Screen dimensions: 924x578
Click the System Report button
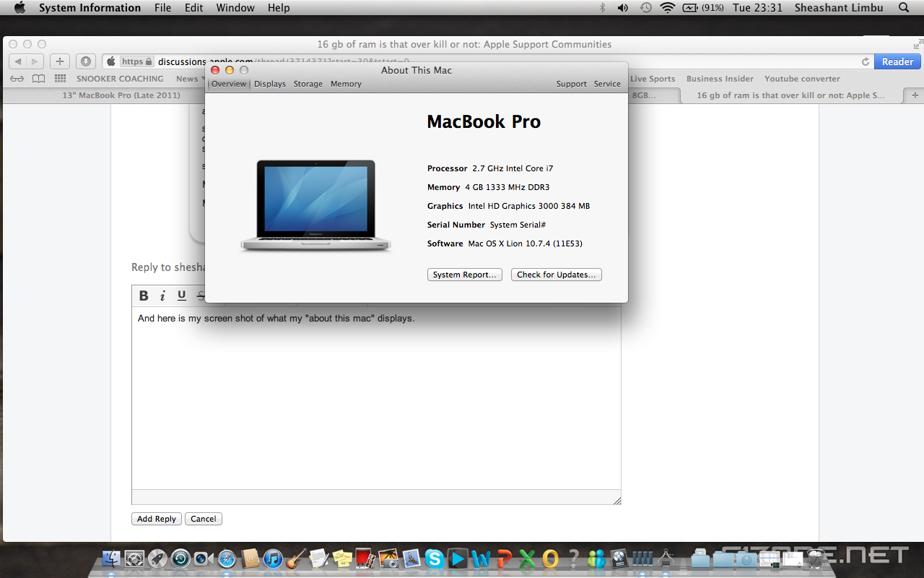pyautogui.click(x=465, y=275)
